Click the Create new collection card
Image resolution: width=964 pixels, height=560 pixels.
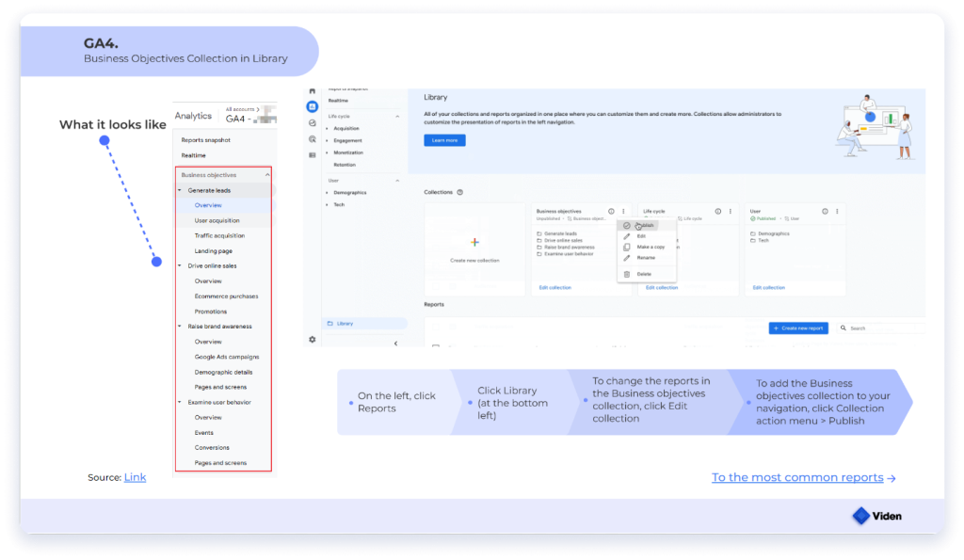(x=474, y=249)
